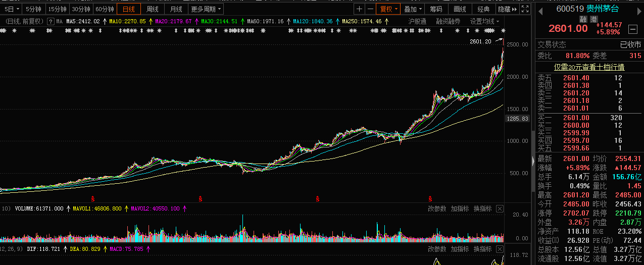Click the MA60 value label
This screenshot has width=644, height=265.
265,22
